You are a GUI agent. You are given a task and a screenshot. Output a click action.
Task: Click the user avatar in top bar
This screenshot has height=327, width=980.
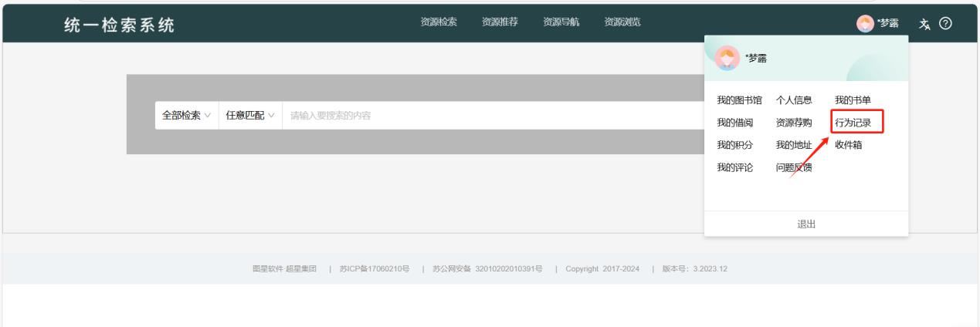pyautogui.click(x=863, y=22)
